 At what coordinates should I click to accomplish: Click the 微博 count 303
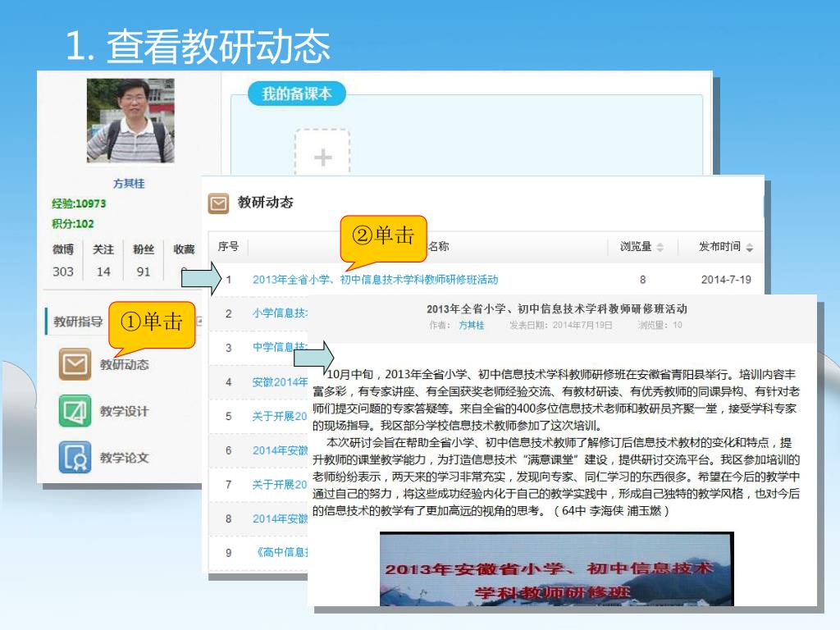(x=63, y=272)
